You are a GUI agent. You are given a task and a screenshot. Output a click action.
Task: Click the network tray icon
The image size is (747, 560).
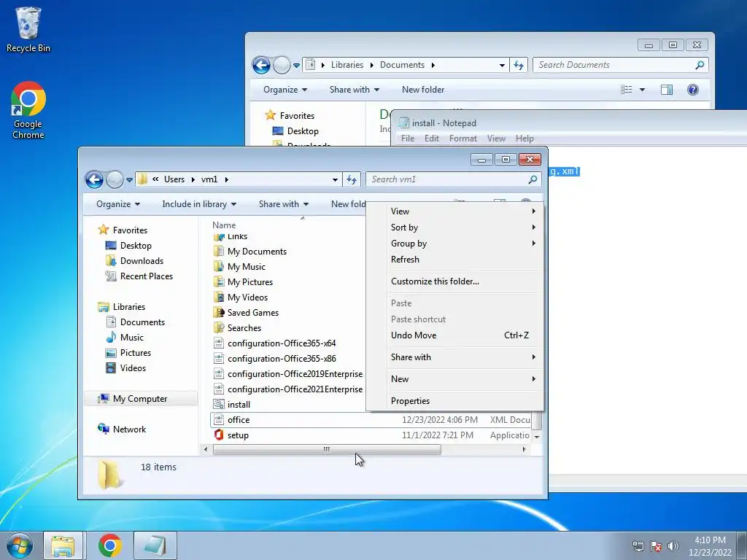click(x=638, y=546)
